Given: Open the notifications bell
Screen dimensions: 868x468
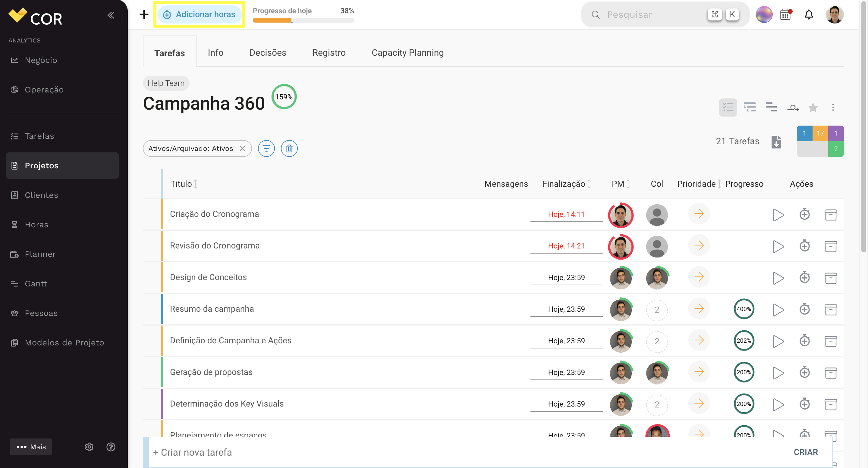Looking at the screenshot, I should pos(809,15).
